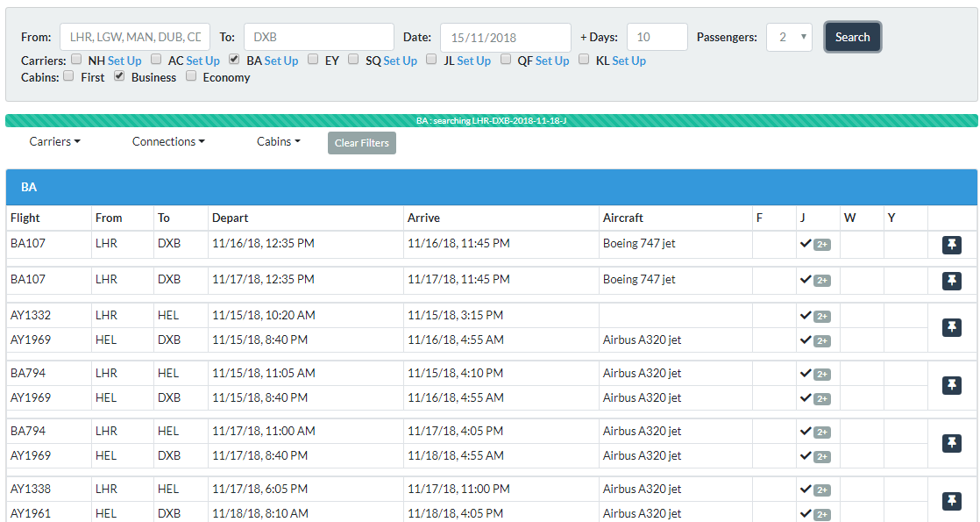980x522 pixels.
Task: Pin the AY1332 and AY1969 itinerary
Action: 951,327
